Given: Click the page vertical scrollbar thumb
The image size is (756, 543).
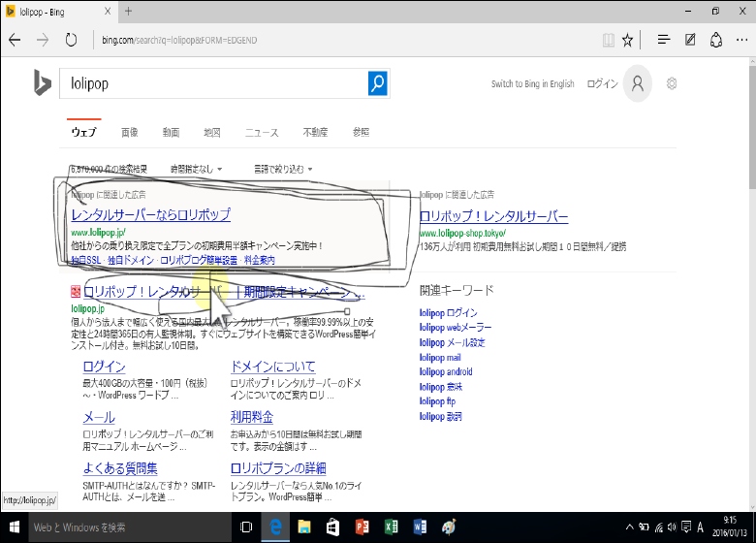Looking at the screenshot, I should tap(752, 129).
